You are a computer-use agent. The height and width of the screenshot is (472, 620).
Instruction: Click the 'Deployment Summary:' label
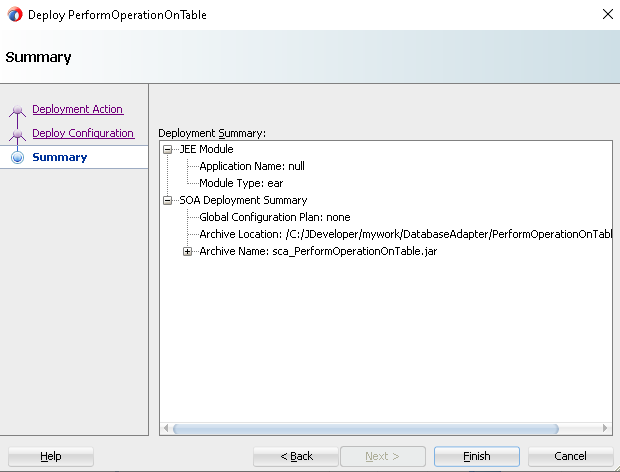[212, 133]
